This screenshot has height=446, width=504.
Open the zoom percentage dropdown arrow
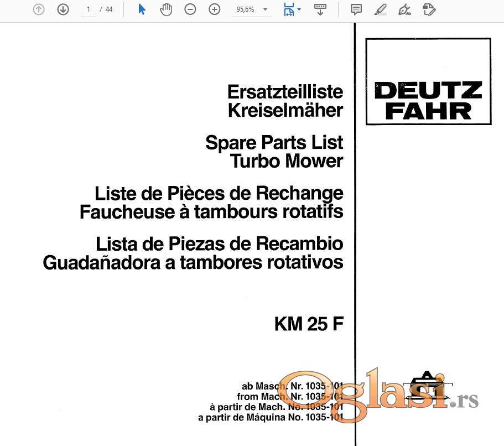[x=265, y=9]
